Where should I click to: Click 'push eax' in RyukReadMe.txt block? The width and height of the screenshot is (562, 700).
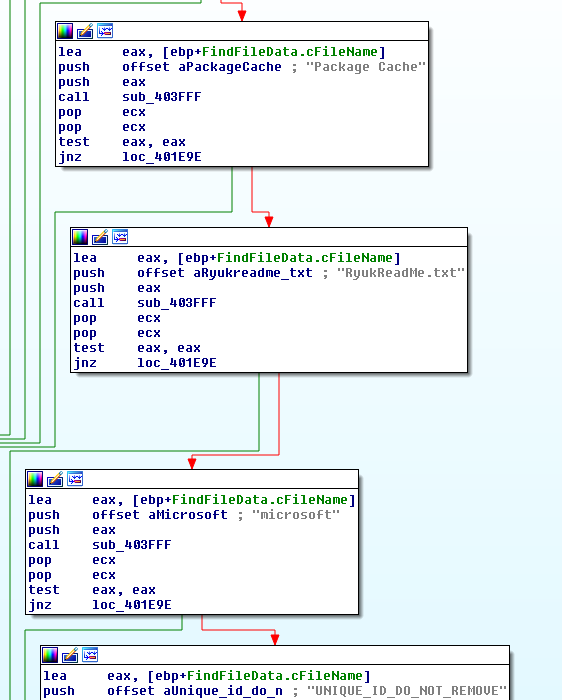point(117,288)
